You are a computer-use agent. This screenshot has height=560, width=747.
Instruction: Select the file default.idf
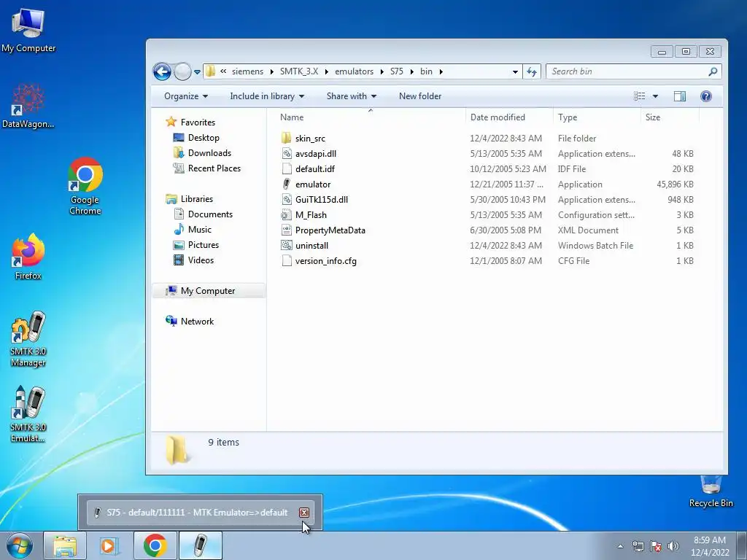[315, 169]
